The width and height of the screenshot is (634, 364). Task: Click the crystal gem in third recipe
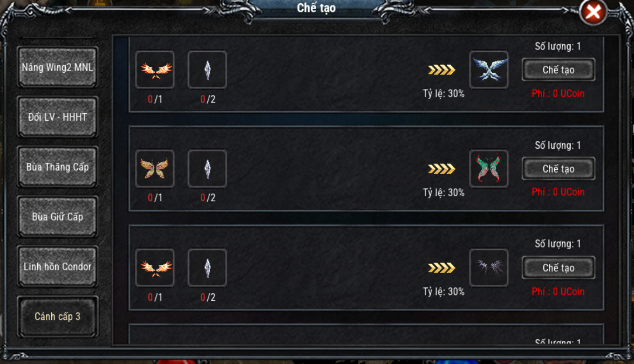point(207,268)
